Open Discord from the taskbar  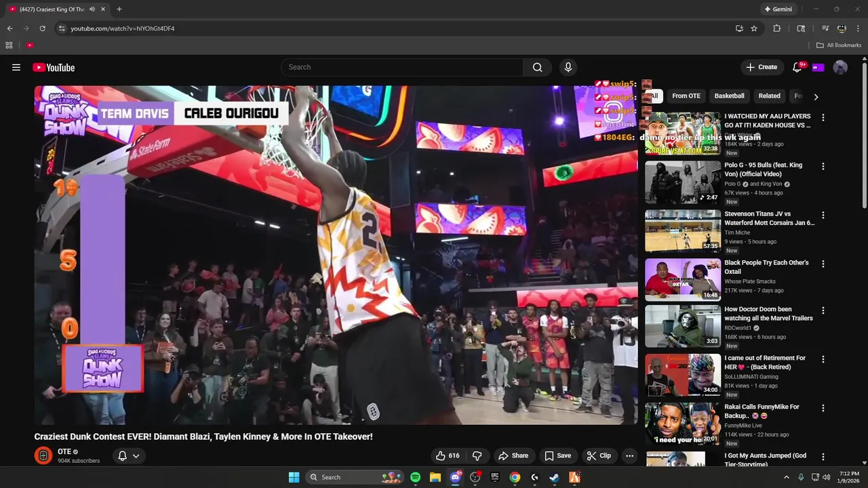(x=455, y=477)
